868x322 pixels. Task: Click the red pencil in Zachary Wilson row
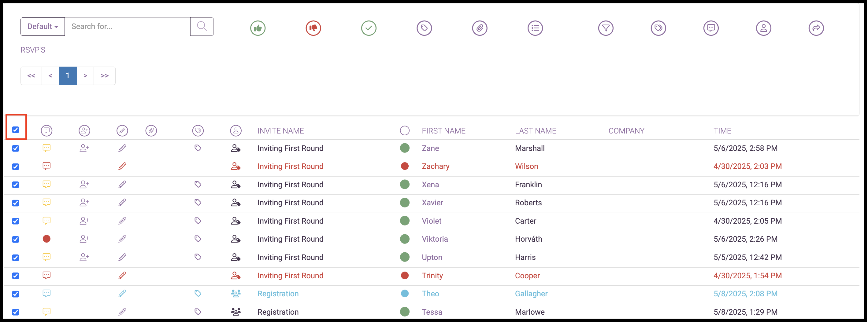[x=122, y=166]
